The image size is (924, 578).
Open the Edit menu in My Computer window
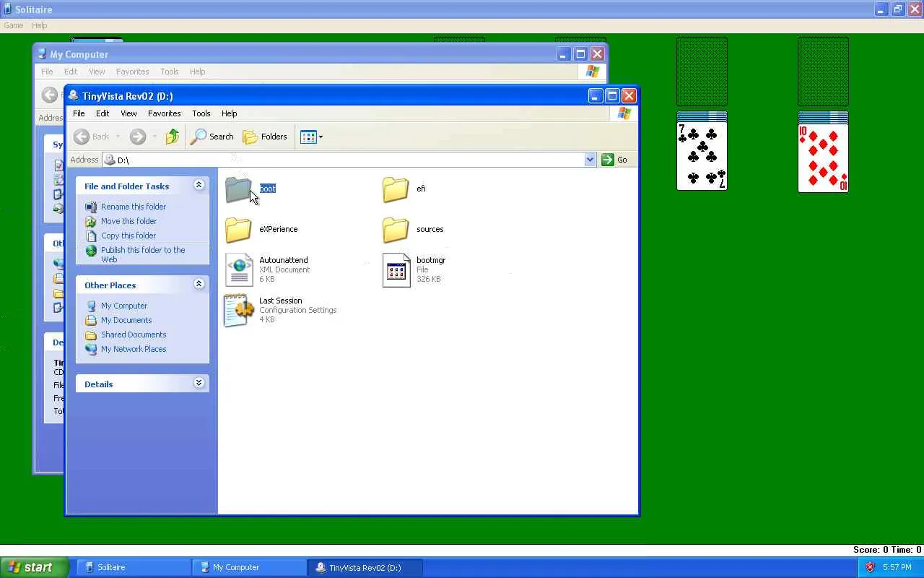(71, 72)
